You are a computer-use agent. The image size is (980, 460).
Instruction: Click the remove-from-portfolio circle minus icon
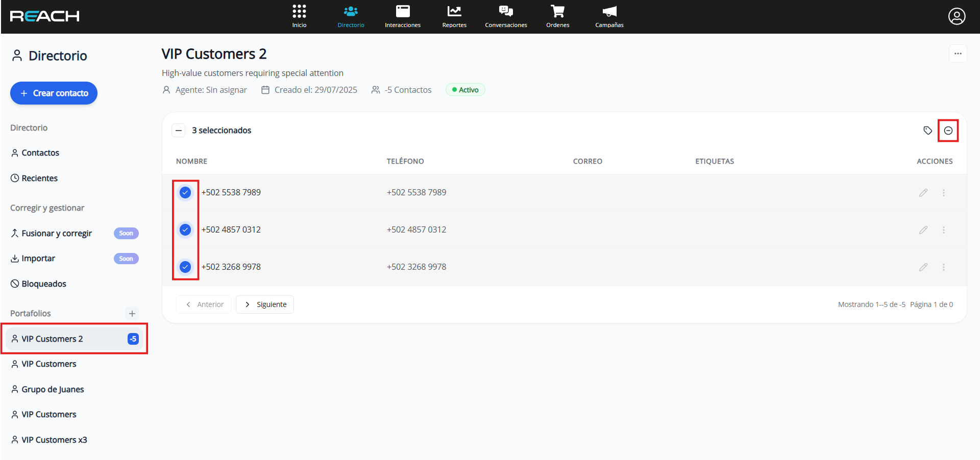[x=948, y=131]
